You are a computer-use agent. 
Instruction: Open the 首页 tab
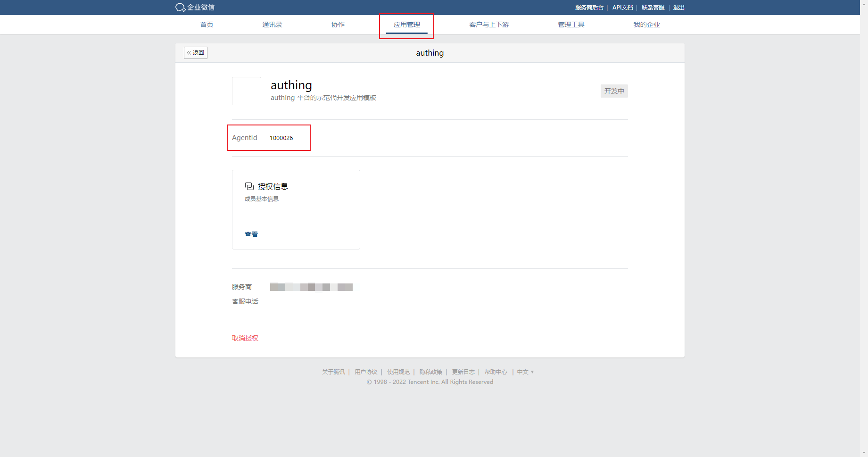pos(207,25)
